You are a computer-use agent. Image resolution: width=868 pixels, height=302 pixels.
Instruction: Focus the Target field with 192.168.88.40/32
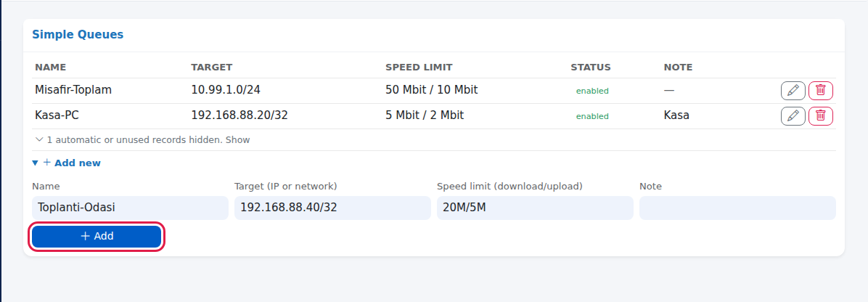[332, 208]
